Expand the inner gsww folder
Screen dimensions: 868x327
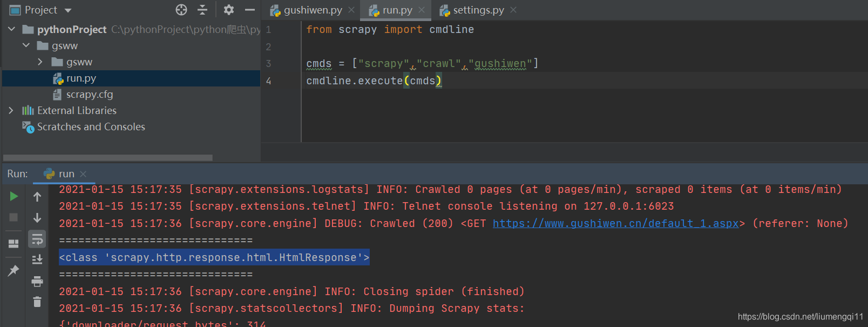[40, 62]
